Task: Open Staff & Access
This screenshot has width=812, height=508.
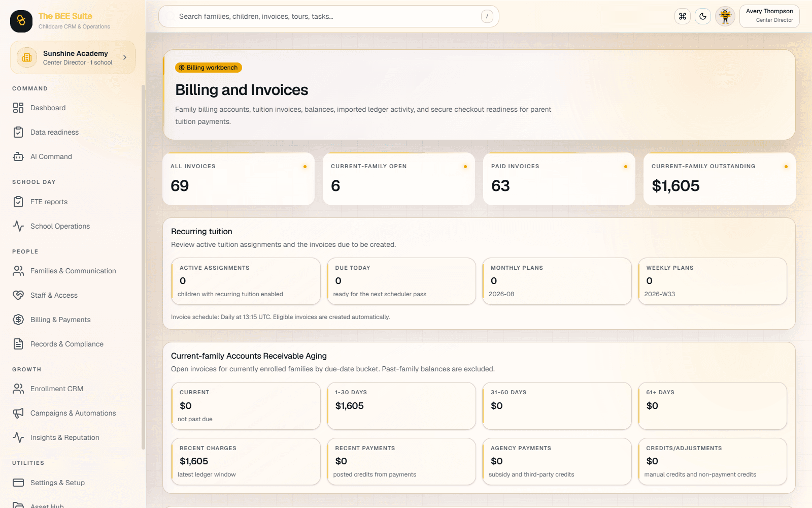Action: (73, 295)
